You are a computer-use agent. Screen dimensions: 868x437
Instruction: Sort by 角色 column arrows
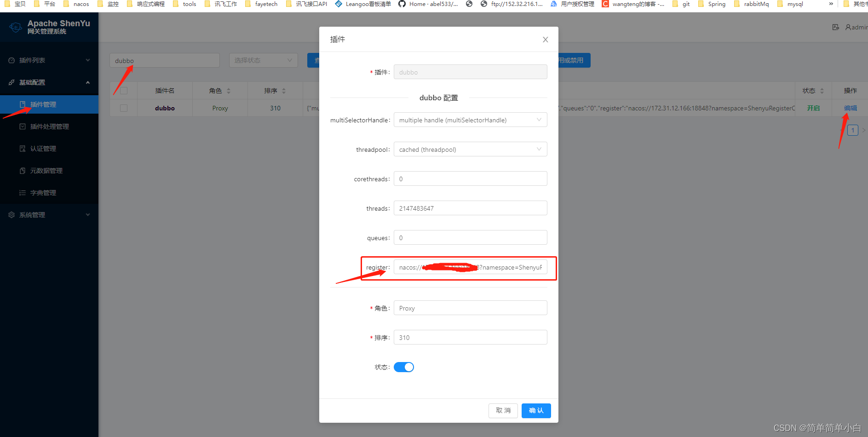pos(229,91)
